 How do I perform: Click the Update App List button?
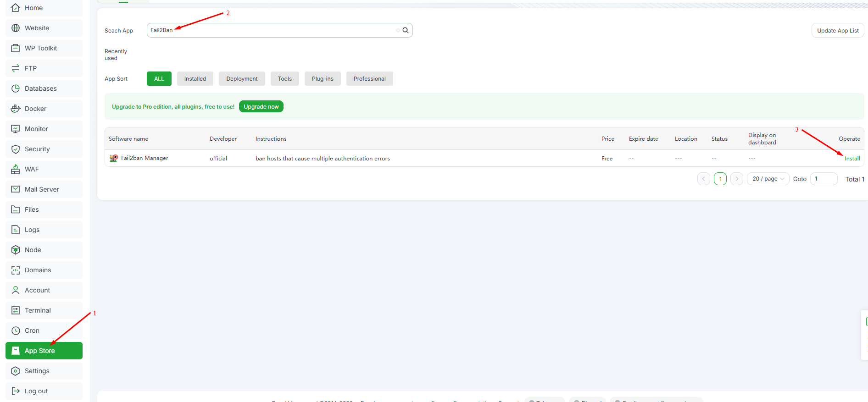(837, 31)
